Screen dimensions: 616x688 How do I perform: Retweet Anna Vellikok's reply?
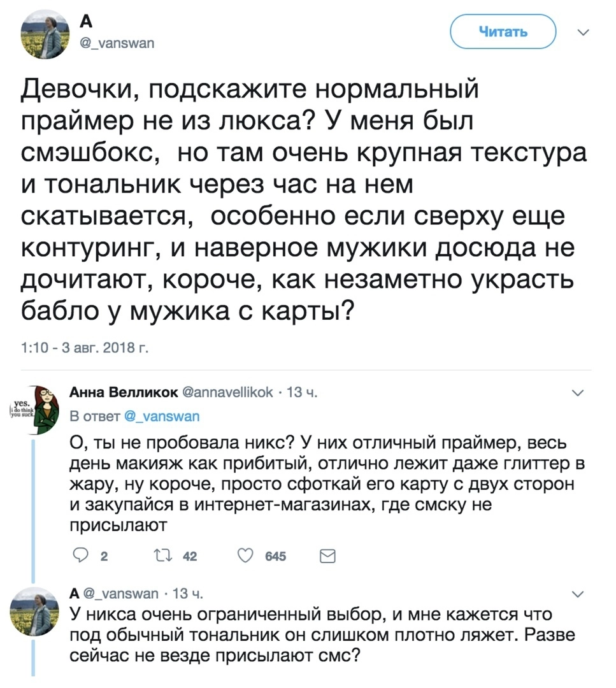pos(170,556)
